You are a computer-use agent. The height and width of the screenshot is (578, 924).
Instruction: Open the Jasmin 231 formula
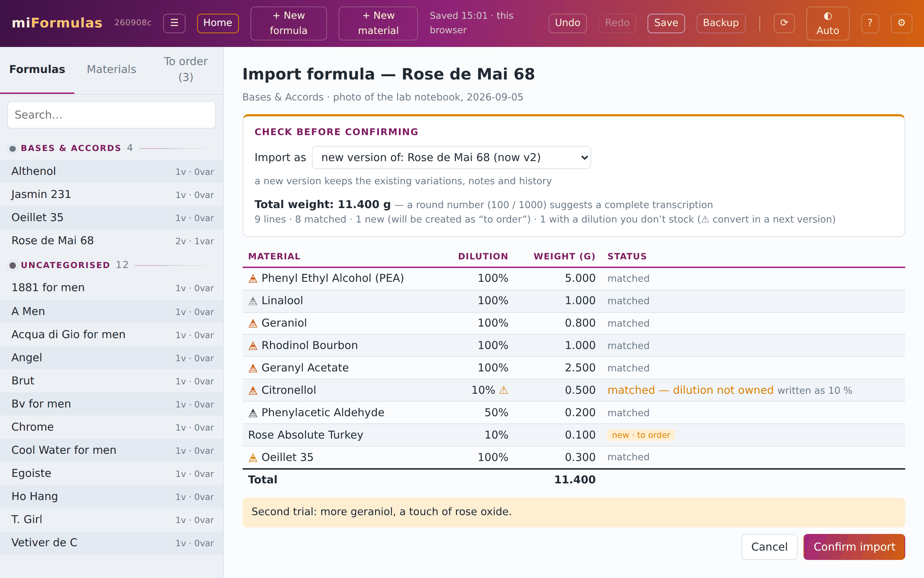pos(112,195)
